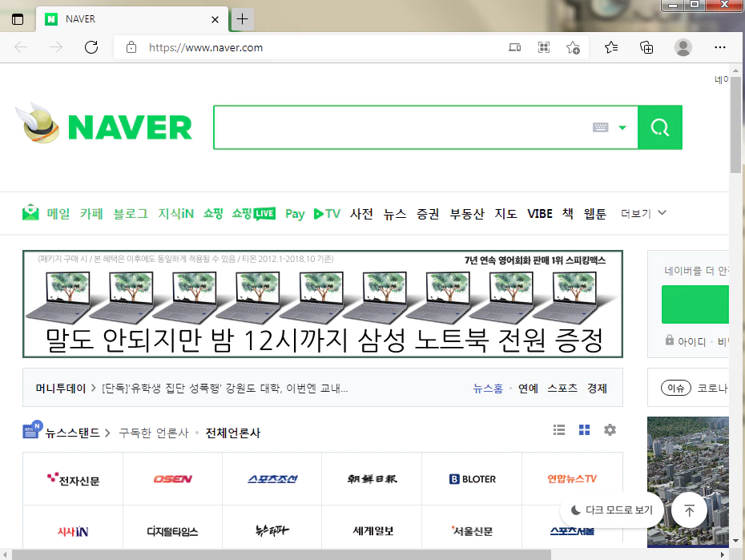Click the NAVER logo

[x=130, y=127]
